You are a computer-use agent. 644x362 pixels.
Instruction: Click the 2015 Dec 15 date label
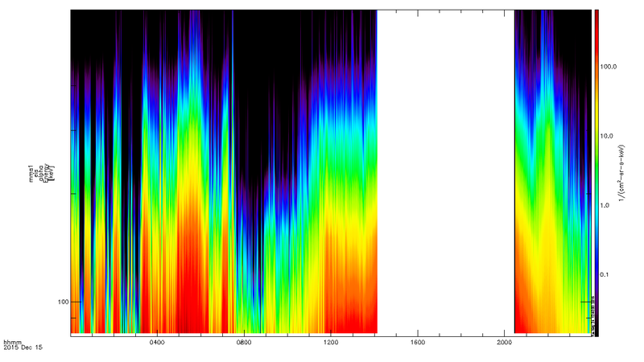click(23, 348)
